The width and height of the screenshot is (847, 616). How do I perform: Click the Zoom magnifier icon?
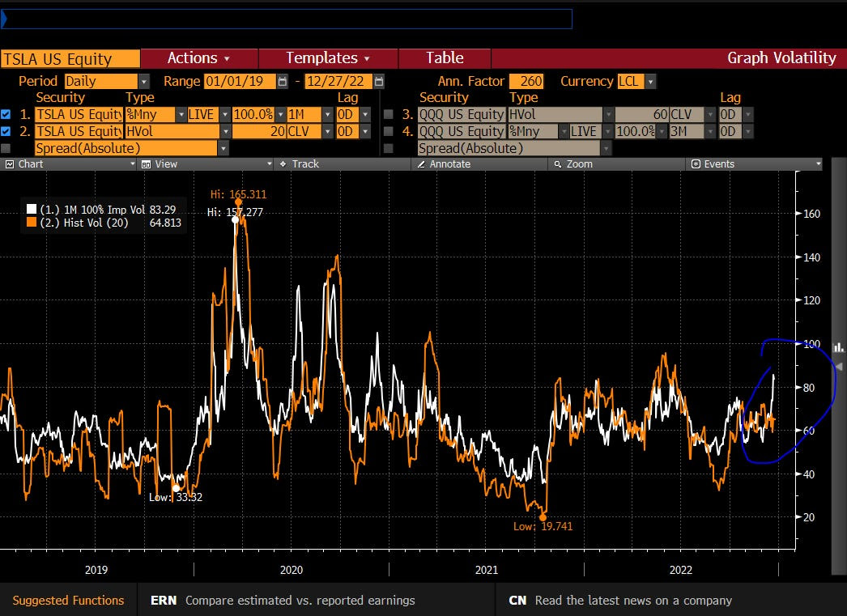(x=556, y=164)
